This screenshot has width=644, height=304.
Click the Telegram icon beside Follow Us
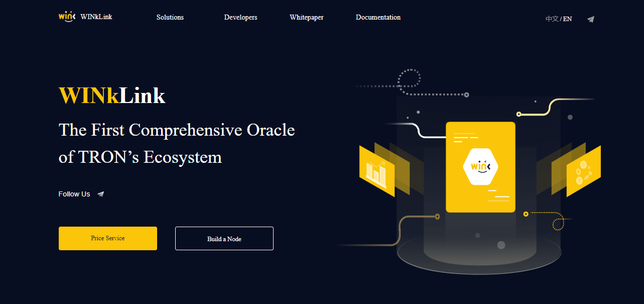tap(101, 194)
